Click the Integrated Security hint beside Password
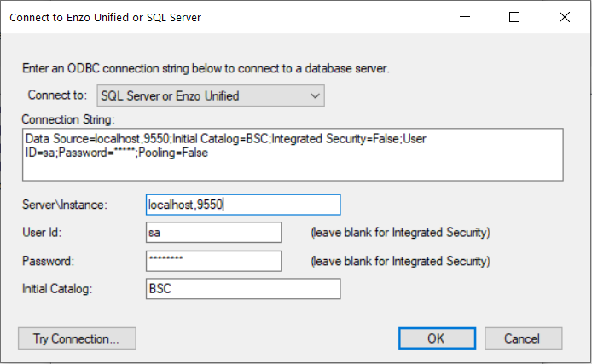 click(400, 261)
